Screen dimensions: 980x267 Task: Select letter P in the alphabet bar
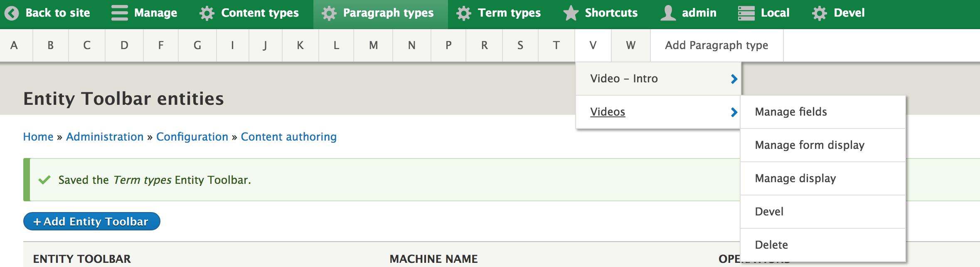tap(448, 45)
